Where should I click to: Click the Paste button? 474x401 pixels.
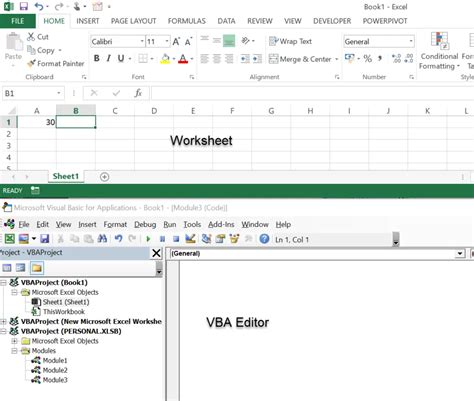click(13, 47)
